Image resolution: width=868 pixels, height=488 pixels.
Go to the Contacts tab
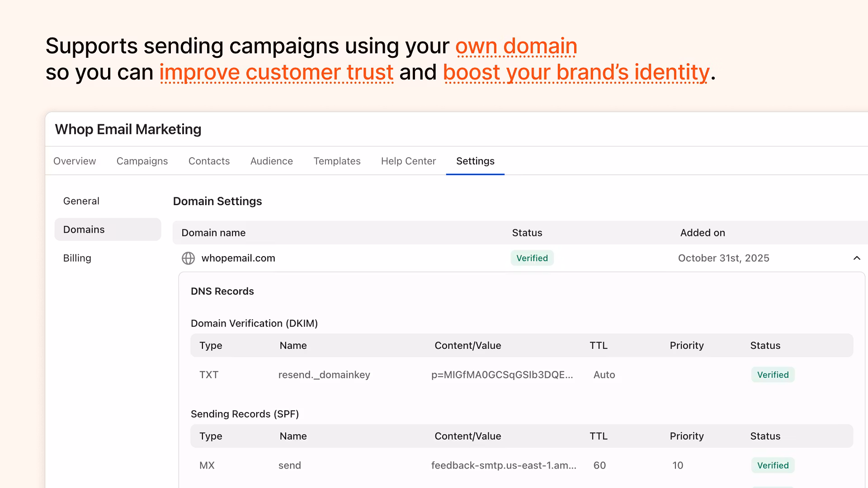pyautogui.click(x=209, y=161)
